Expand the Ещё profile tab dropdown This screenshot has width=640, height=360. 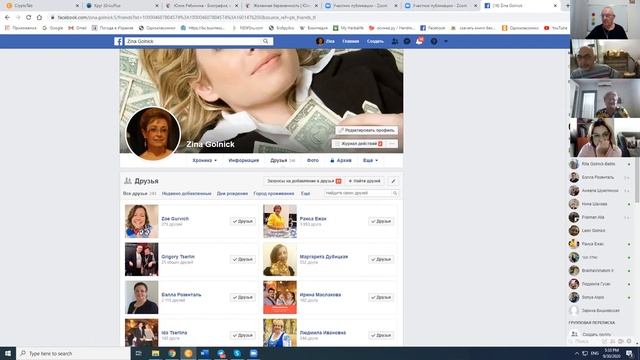point(370,160)
